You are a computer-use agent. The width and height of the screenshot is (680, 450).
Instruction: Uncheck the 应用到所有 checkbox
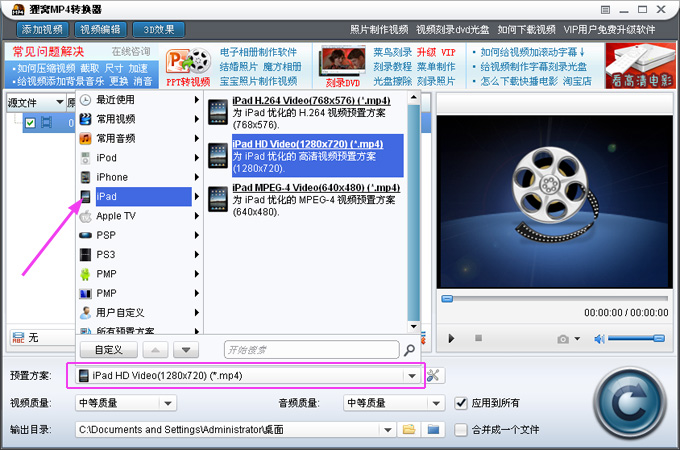tap(461, 403)
